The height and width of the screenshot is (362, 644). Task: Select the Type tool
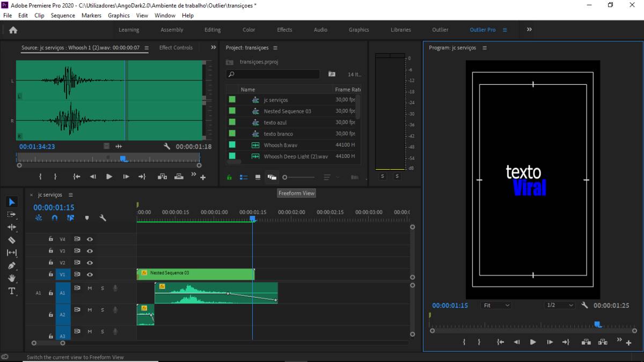pyautogui.click(x=12, y=291)
